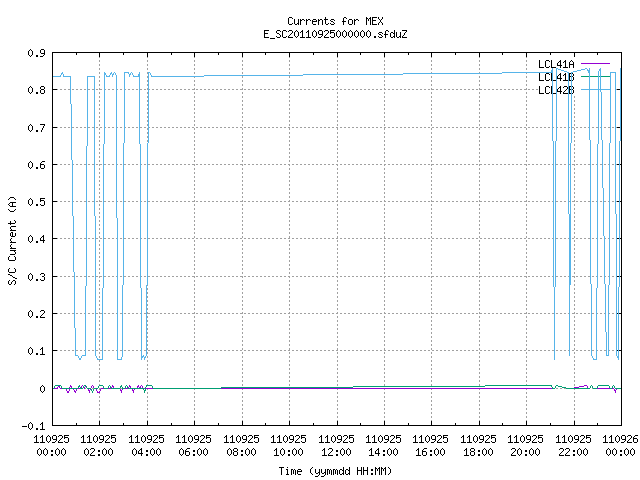Click the 18:00 x-axis tick label
This screenshot has width=640, height=480.
click(x=478, y=446)
